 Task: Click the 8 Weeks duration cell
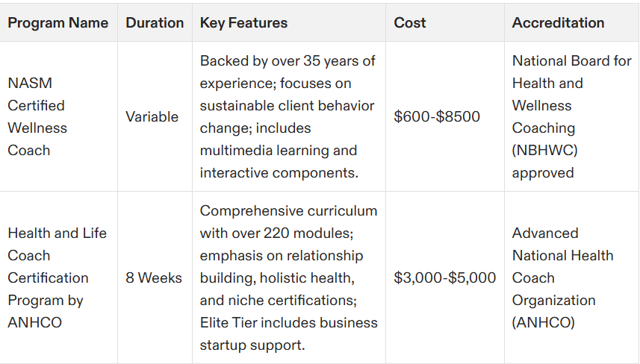[155, 277]
